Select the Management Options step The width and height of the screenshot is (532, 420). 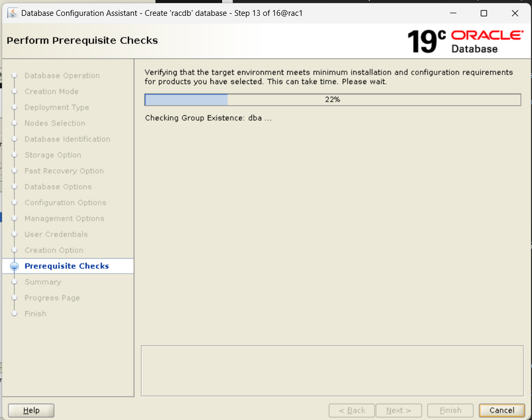point(64,218)
